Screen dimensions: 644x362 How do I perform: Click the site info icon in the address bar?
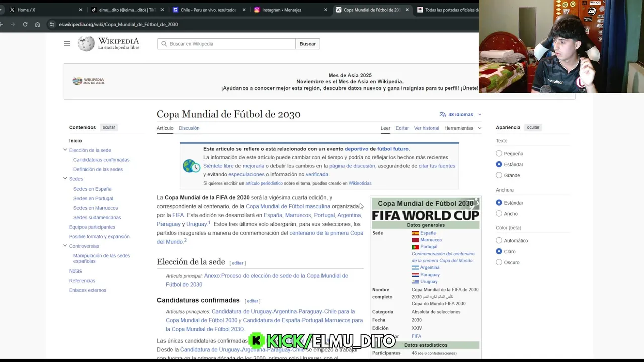pos(52,24)
